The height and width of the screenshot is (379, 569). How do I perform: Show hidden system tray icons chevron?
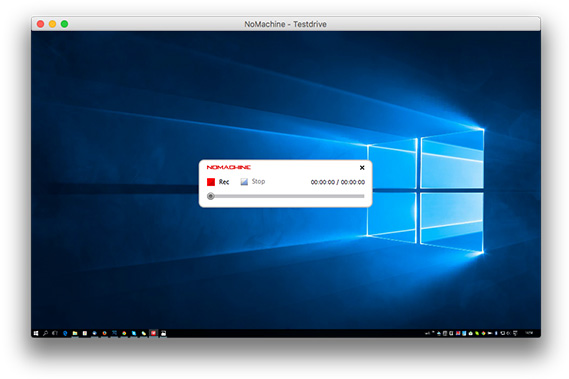click(x=433, y=332)
